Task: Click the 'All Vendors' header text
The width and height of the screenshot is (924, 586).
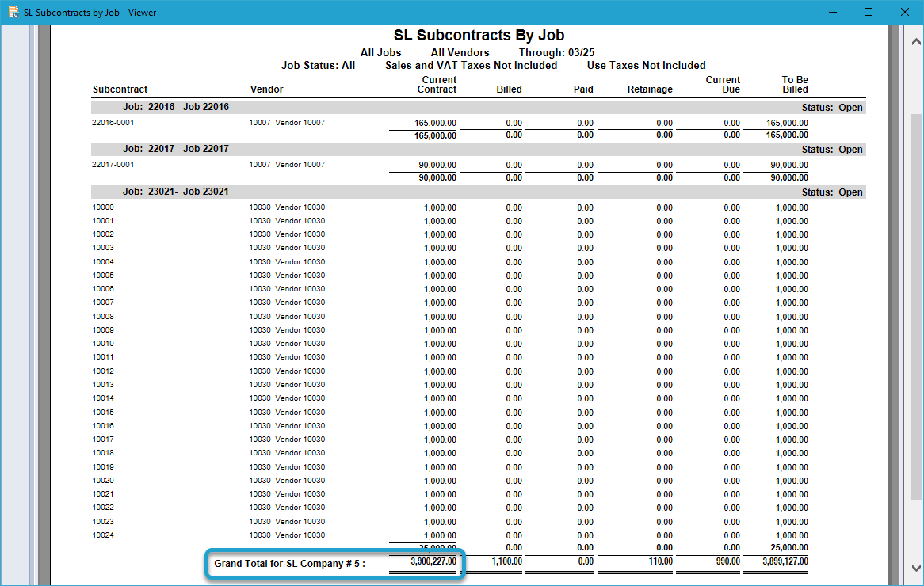Action: tap(460, 52)
